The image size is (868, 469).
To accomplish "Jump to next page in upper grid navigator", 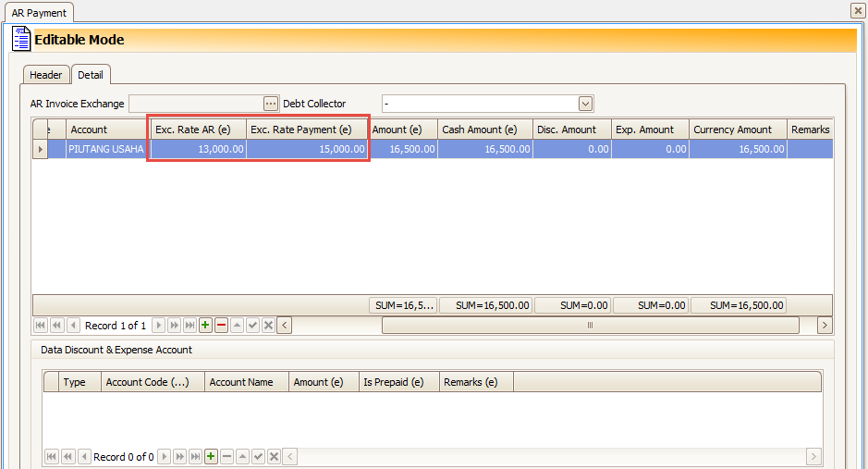I will pos(174,325).
